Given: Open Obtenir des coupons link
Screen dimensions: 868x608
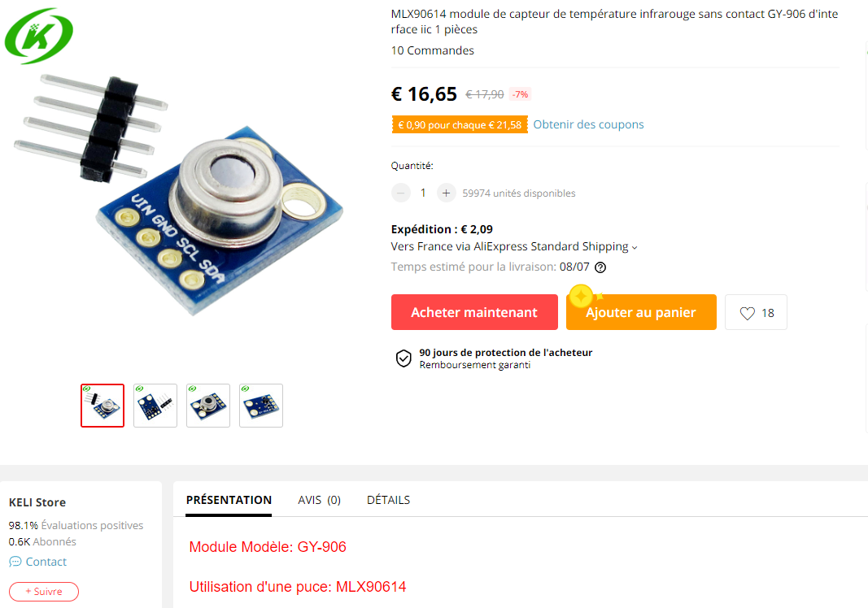Looking at the screenshot, I should (x=588, y=124).
